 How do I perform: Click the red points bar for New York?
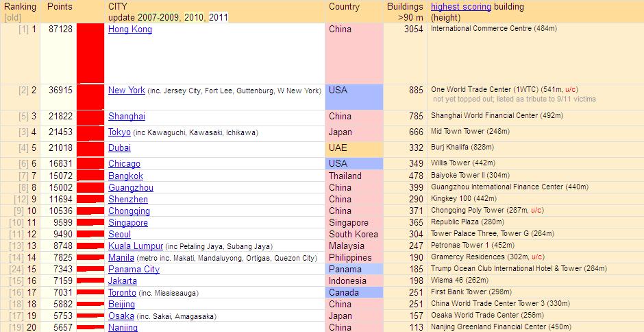point(90,97)
